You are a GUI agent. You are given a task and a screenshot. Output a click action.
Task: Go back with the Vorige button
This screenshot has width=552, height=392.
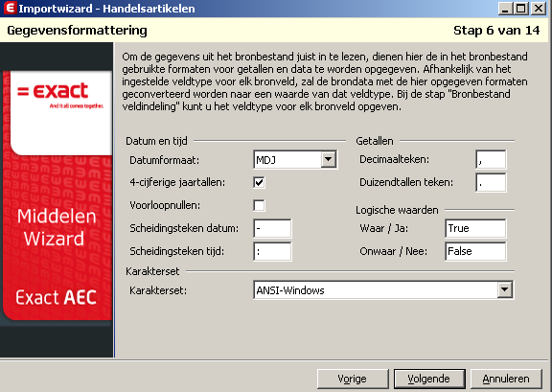pyautogui.click(x=353, y=379)
